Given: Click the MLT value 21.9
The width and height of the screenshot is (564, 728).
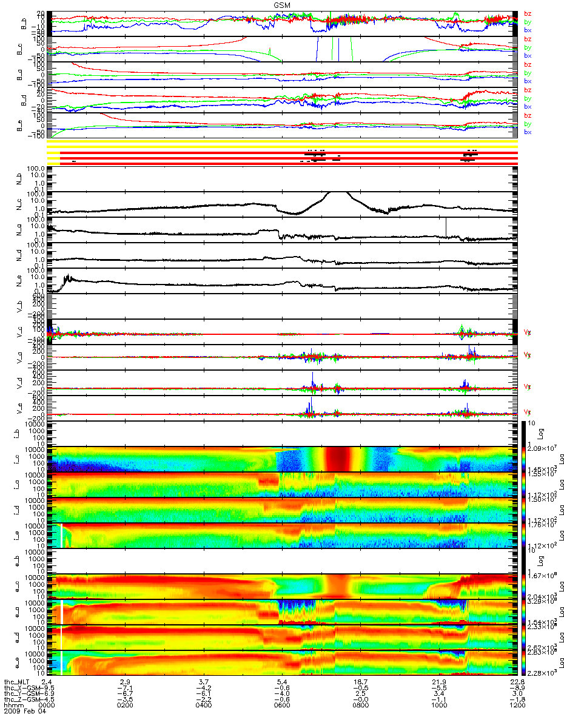Looking at the screenshot, I should 438,681.
